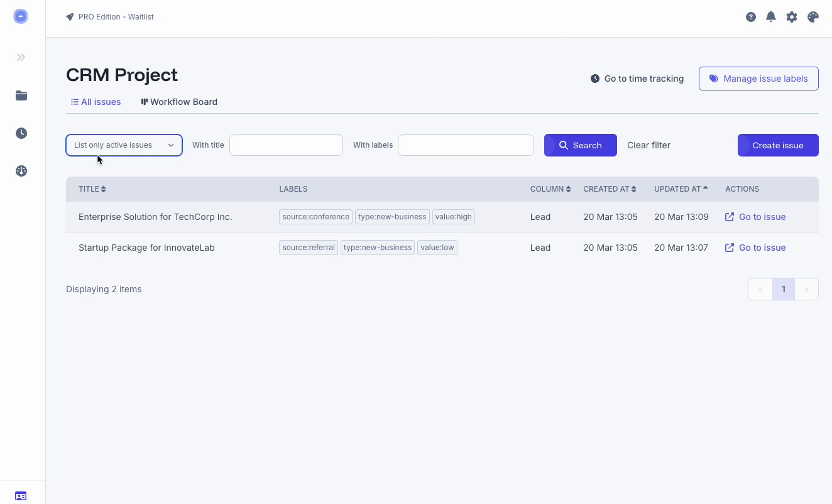This screenshot has width=832, height=504.
Task: Expand the left sidebar with double chevron
Action: [21, 57]
